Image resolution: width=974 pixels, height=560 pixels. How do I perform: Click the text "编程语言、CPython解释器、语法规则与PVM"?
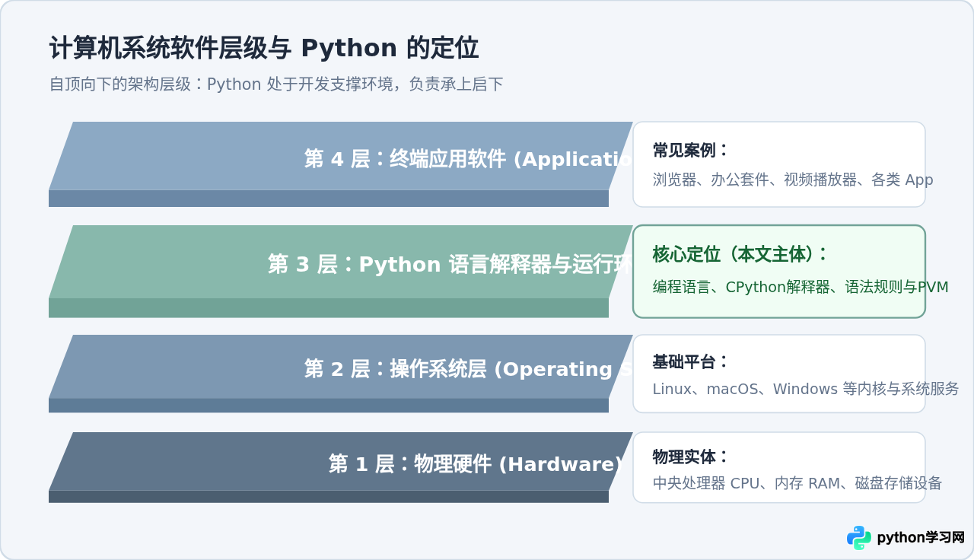(x=801, y=287)
